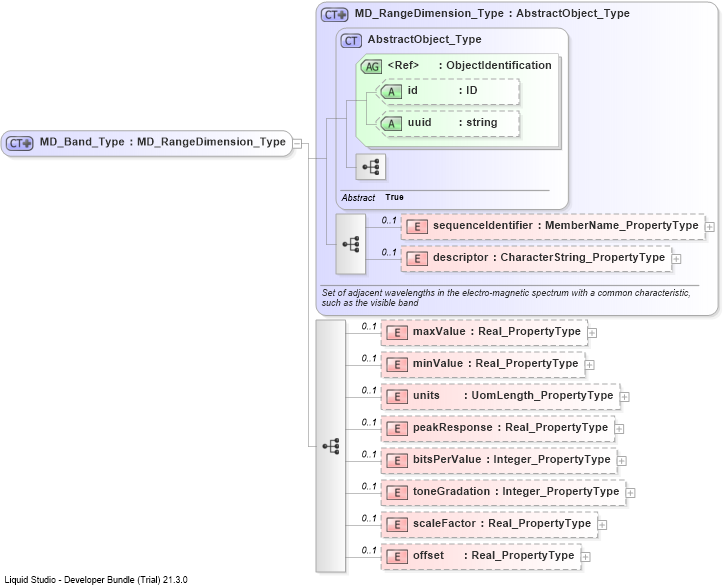Click the 0..1 cardinality beside sequenceIdentifier
Screen dimensions: 723x585
tap(389, 220)
